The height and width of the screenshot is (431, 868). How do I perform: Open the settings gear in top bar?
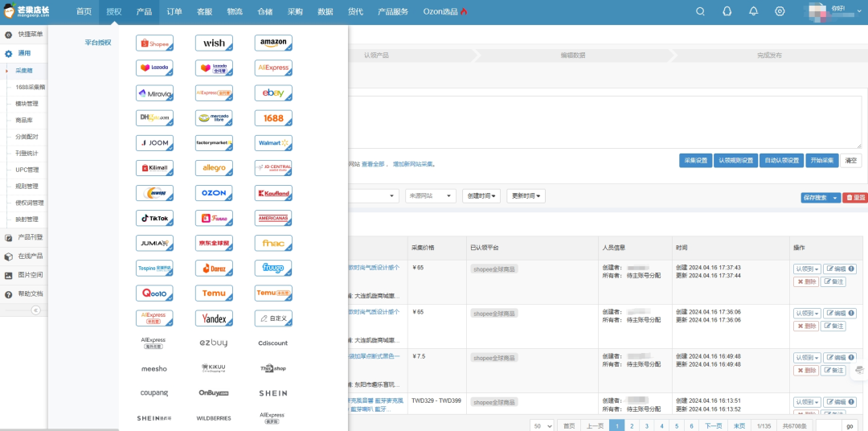pyautogui.click(x=780, y=11)
